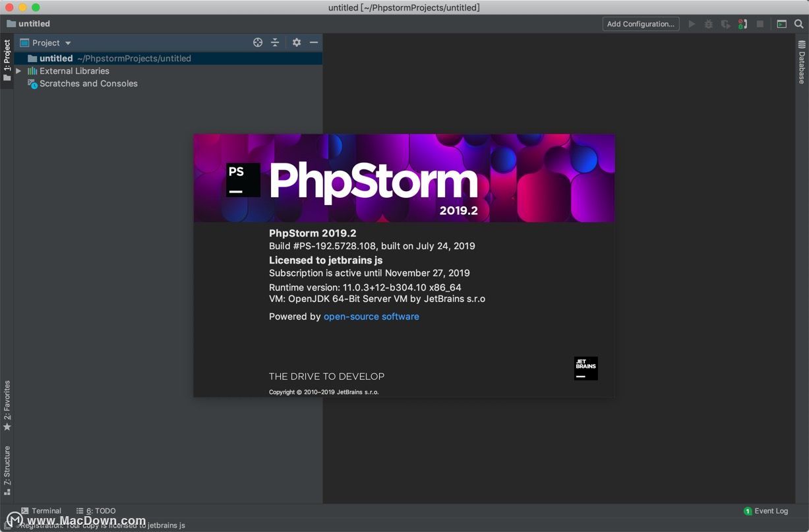Click the Locate/Scroll from Source target icon
This screenshot has height=532, width=809.
click(258, 42)
